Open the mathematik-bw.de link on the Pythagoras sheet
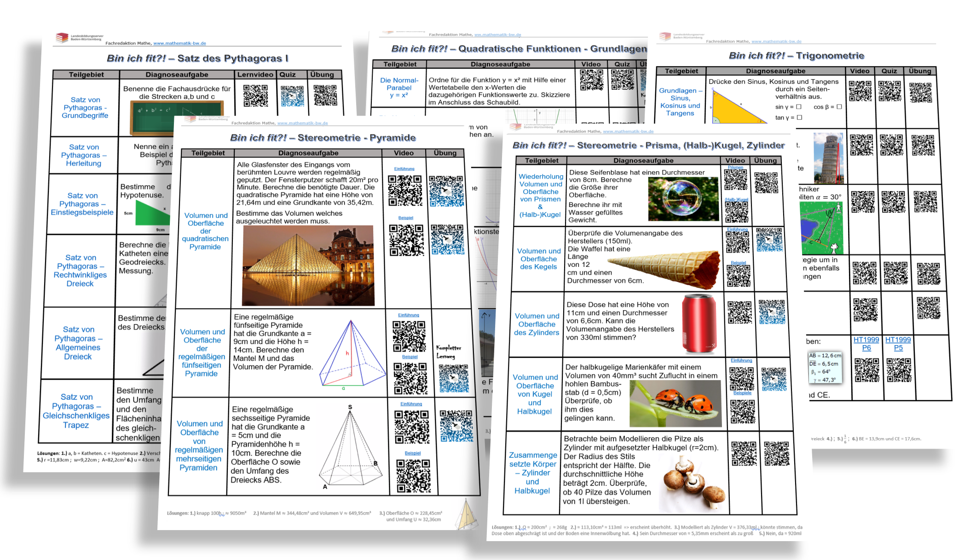 (x=179, y=43)
